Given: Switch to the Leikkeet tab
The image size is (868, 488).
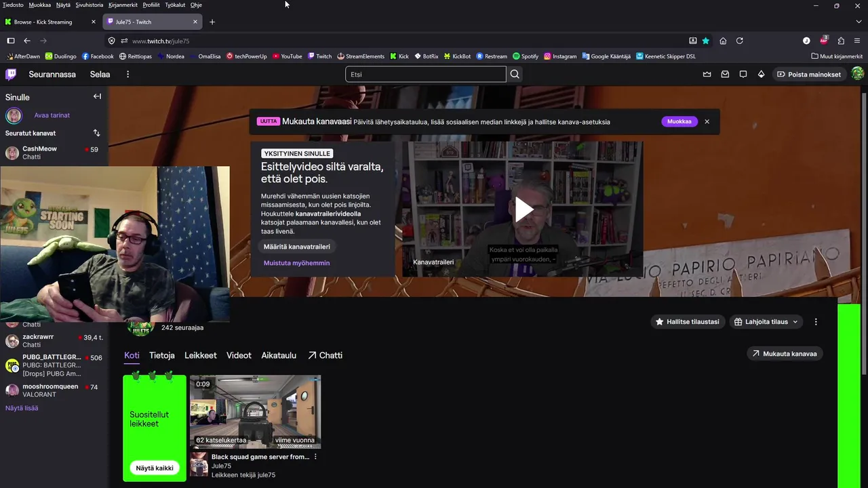Looking at the screenshot, I should click(x=201, y=355).
